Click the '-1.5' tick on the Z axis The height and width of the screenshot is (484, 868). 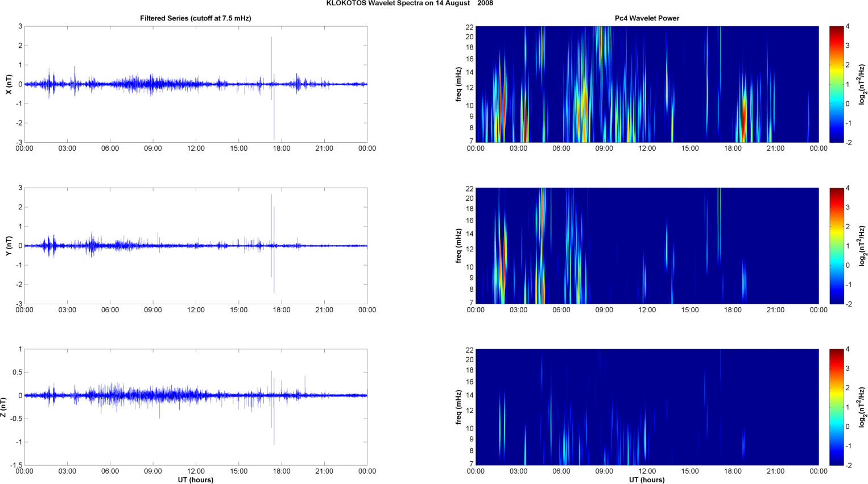(15, 465)
